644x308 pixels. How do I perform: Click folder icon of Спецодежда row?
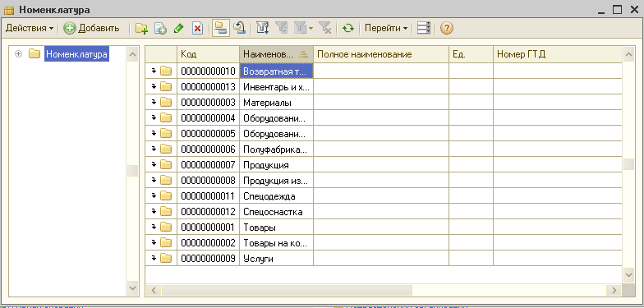coord(166,195)
